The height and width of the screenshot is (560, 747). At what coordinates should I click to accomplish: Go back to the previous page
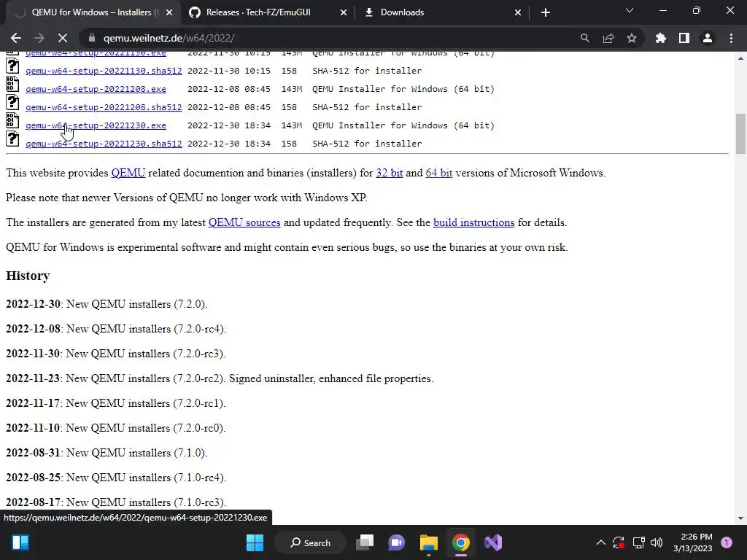16,38
